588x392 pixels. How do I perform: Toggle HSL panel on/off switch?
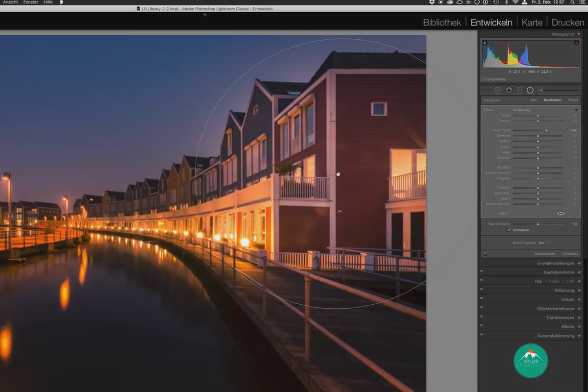[x=482, y=281]
